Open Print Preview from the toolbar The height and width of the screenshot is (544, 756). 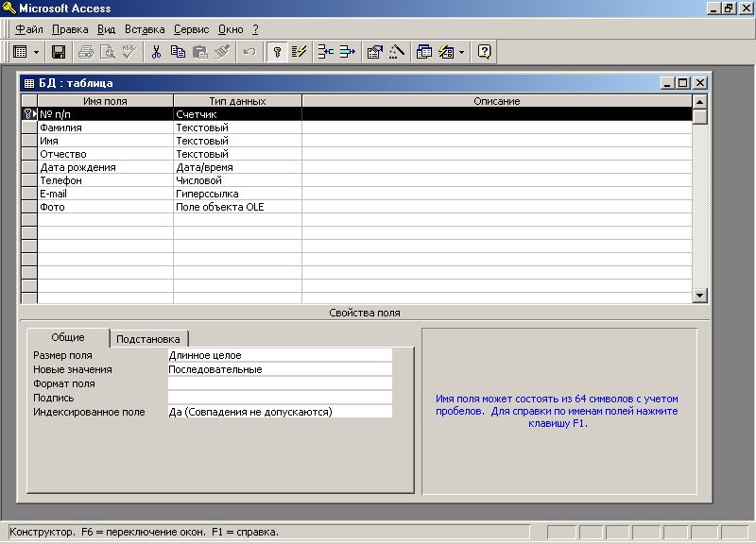coord(107,52)
